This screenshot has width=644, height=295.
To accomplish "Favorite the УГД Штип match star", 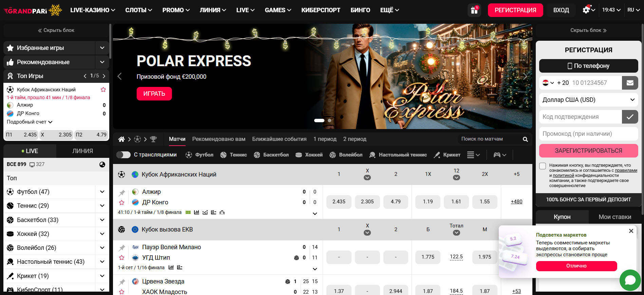I will pos(122,258).
